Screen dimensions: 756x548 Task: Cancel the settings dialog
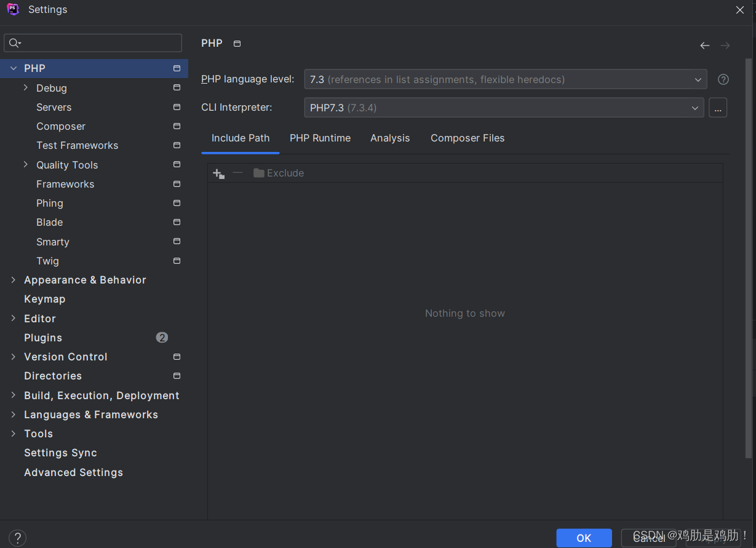[648, 538]
